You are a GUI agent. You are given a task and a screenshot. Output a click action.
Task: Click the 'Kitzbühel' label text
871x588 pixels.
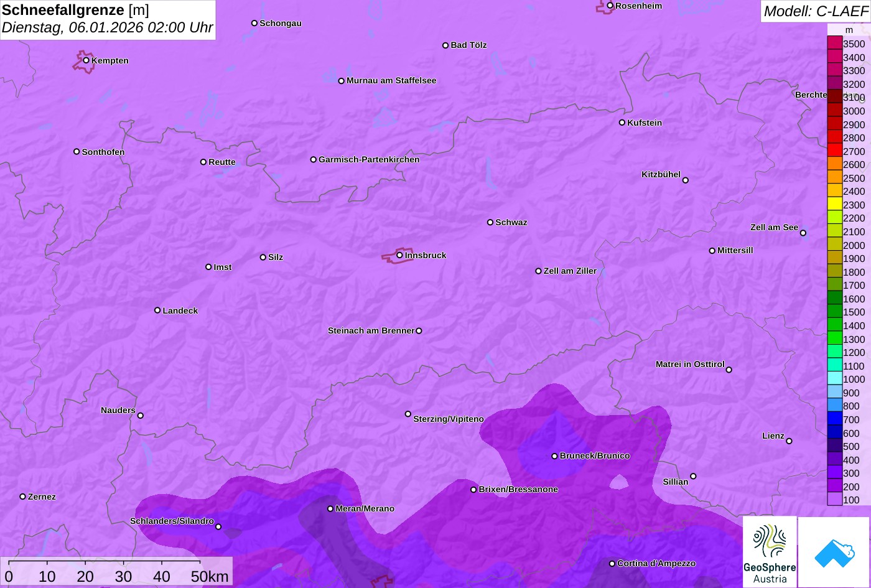[661, 175]
